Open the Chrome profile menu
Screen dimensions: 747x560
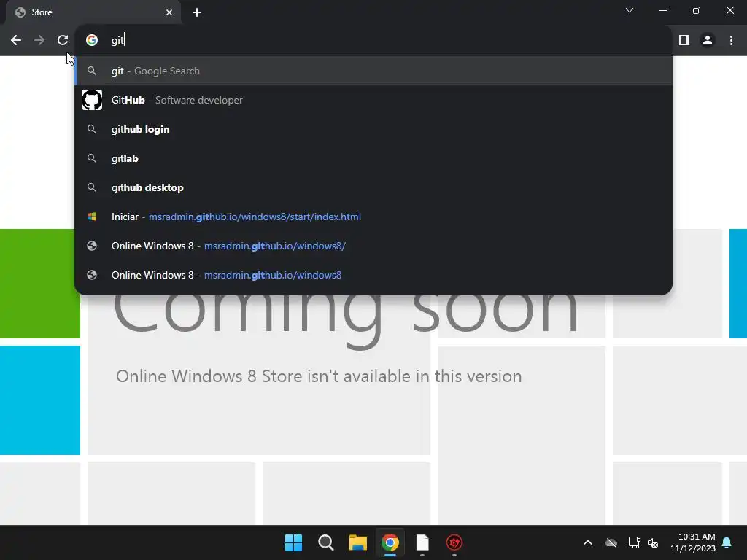[708, 40]
